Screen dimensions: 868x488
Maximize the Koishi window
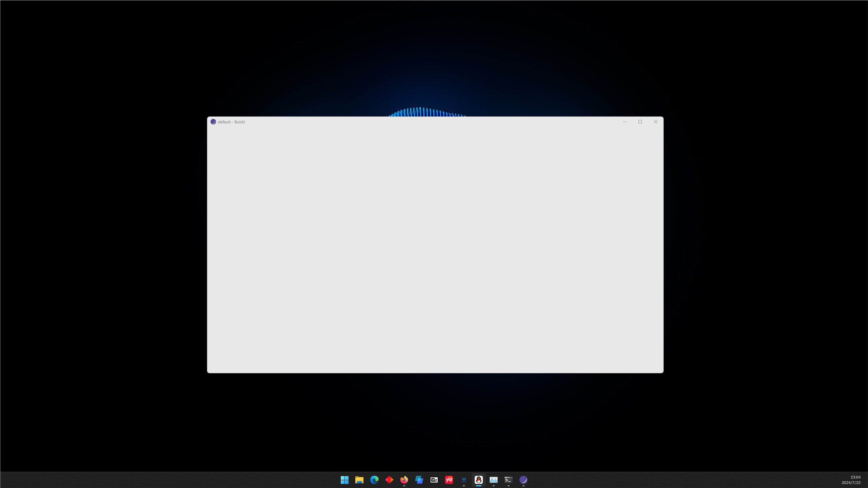click(640, 122)
